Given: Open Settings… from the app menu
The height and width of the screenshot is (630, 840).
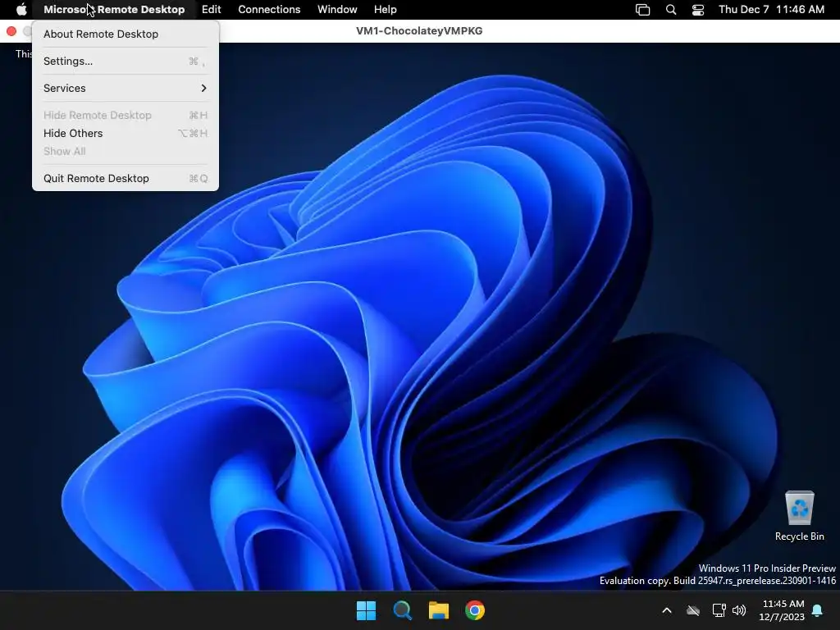Looking at the screenshot, I should point(126,61).
